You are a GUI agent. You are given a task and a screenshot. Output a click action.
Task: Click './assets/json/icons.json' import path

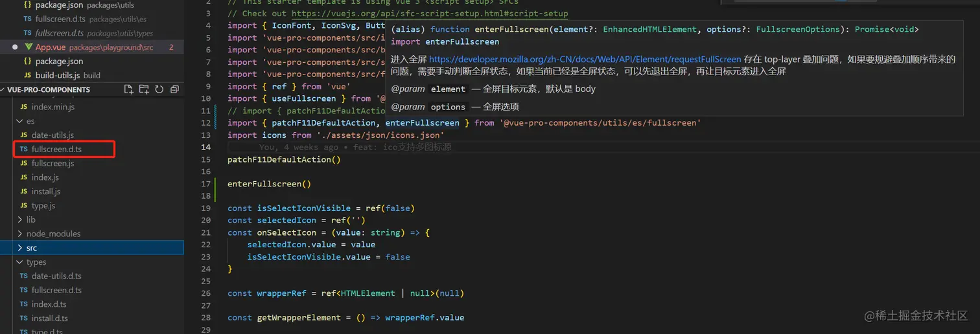[x=380, y=135]
